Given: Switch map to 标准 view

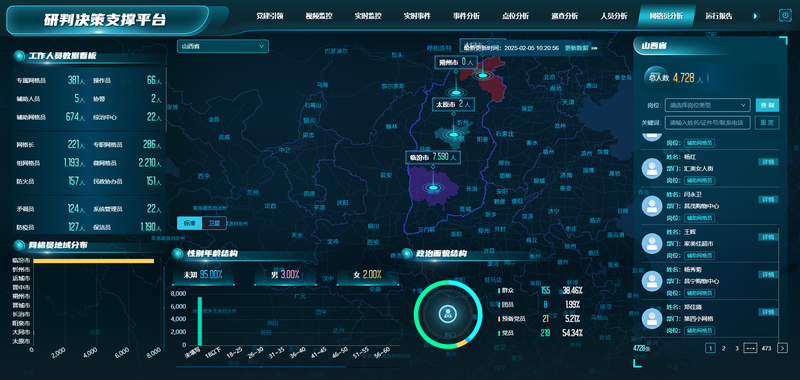Looking at the screenshot, I should click(x=189, y=223).
